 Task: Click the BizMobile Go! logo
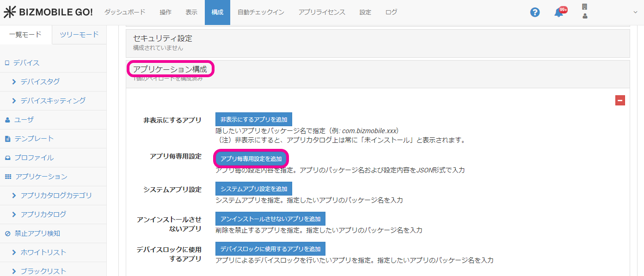tap(48, 12)
